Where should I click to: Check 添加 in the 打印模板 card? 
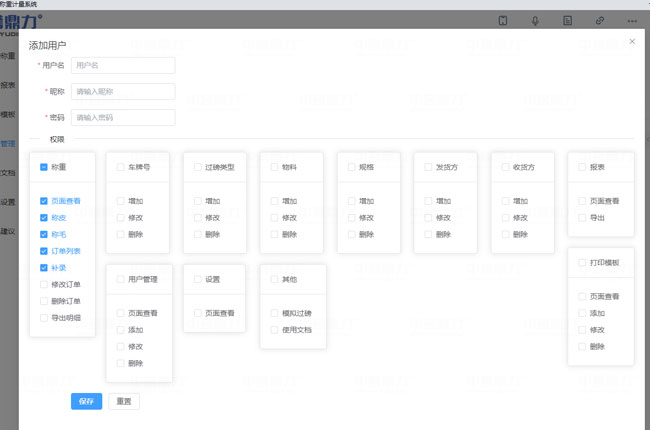point(582,313)
